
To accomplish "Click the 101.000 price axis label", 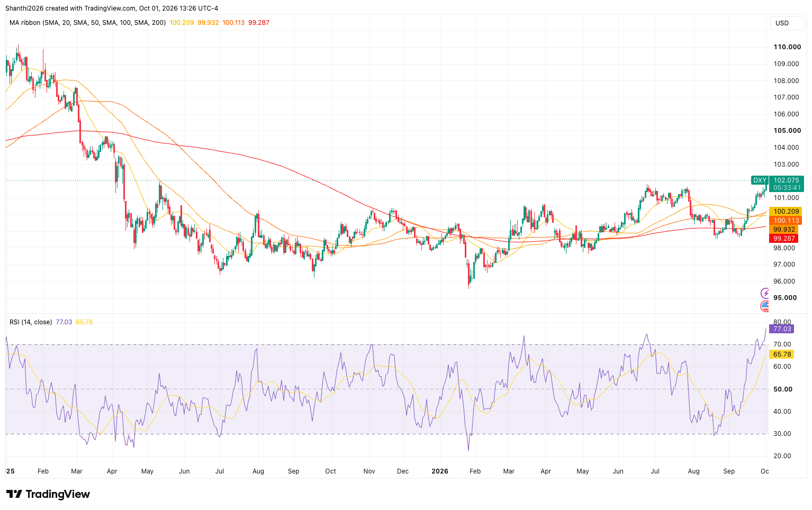I will (786, 198).
